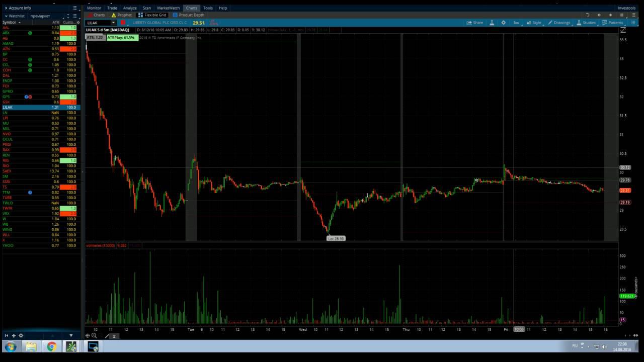Open the Watchlist panel menu icon

coord(74,16)
